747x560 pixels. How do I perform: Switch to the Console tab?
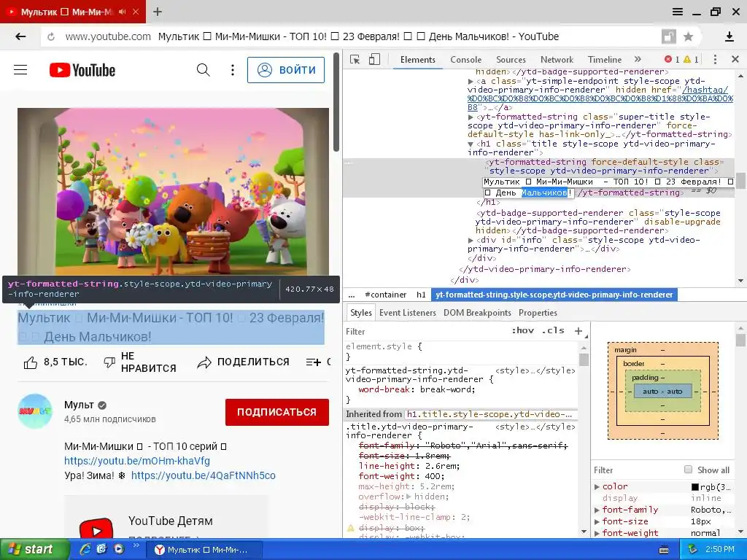pos(466,60)
